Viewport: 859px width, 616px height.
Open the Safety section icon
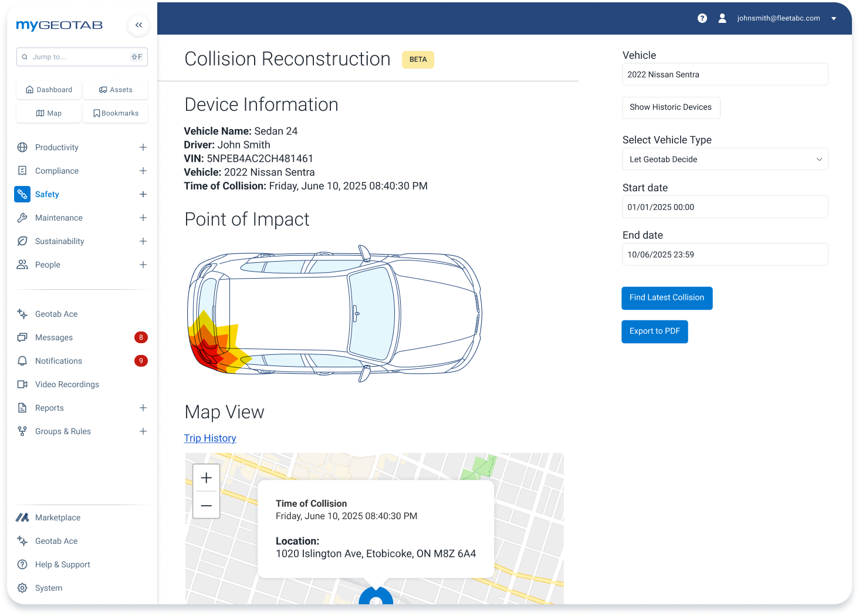[22, 194]
